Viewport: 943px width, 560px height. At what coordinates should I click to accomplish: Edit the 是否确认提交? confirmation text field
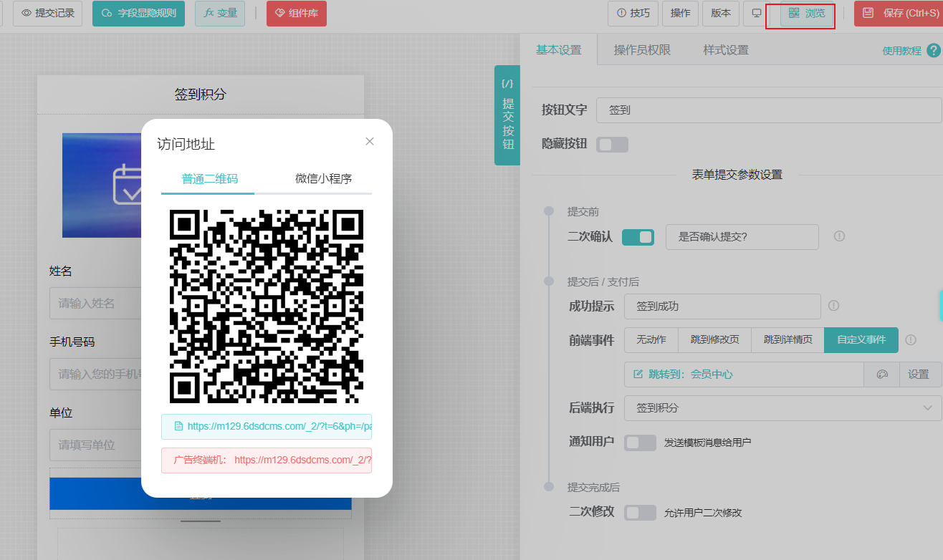pyautogui.click(x=742, y=237)
